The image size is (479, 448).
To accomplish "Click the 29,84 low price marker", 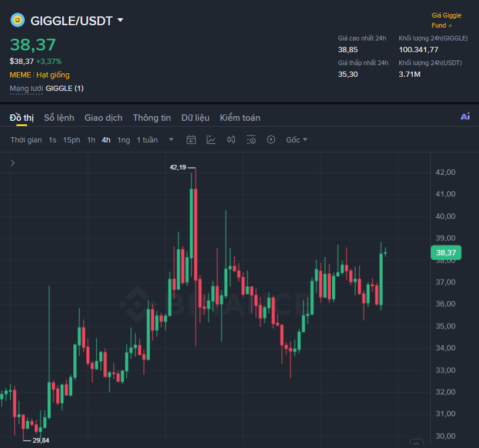I will click(41, 440).
